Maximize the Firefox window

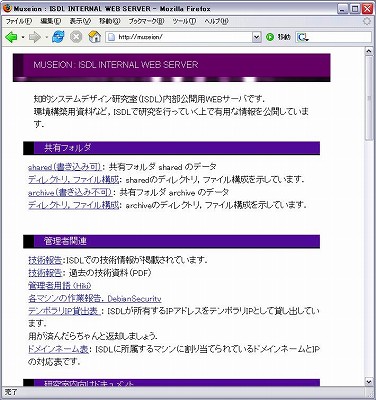click(355, 8)
